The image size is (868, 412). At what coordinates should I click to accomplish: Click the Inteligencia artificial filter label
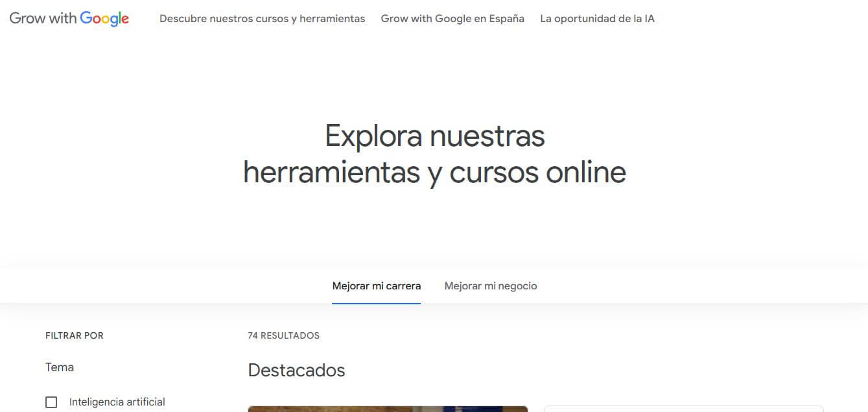tap(117, 402)
